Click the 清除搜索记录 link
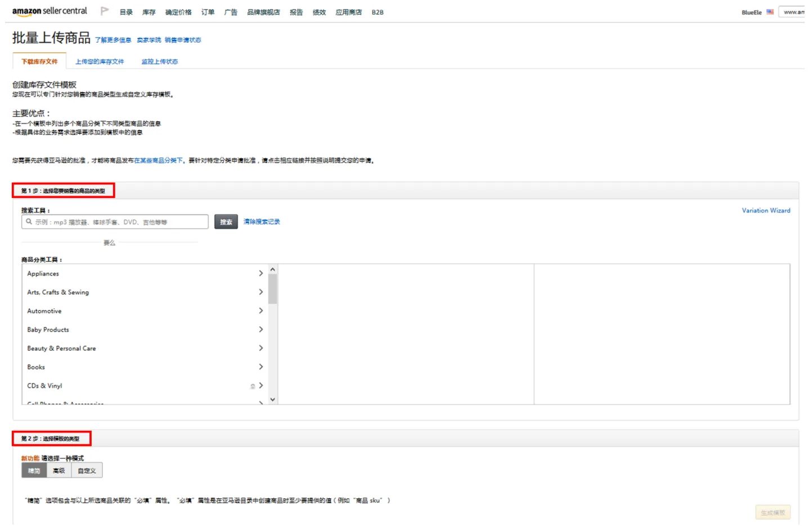The image size is (808, 532). (x=262, y=222)
